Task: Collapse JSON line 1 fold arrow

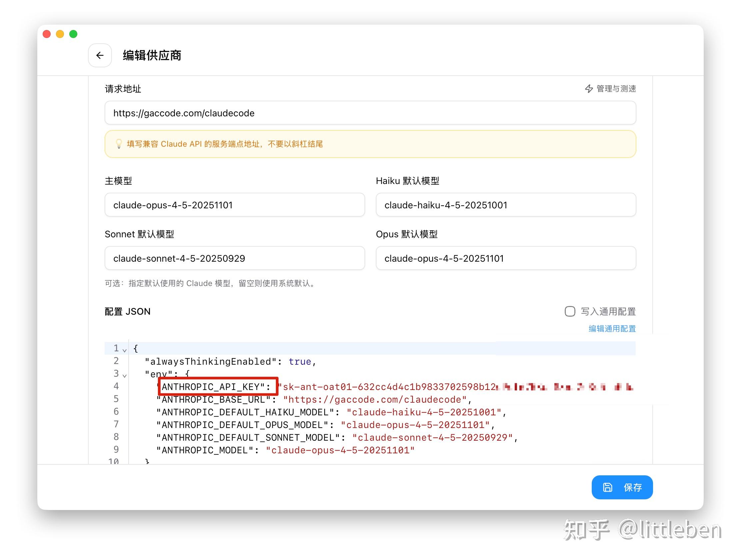Action: point(125,350)
